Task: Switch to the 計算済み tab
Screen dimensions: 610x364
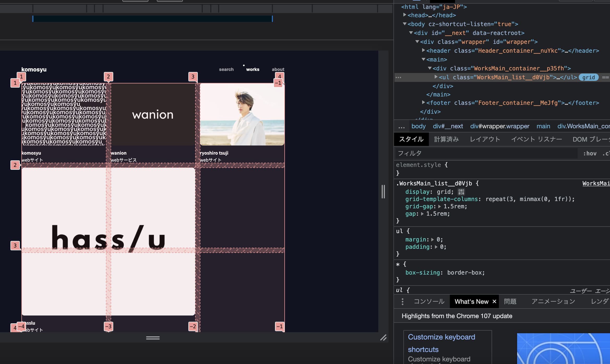Action: point(446,139)
